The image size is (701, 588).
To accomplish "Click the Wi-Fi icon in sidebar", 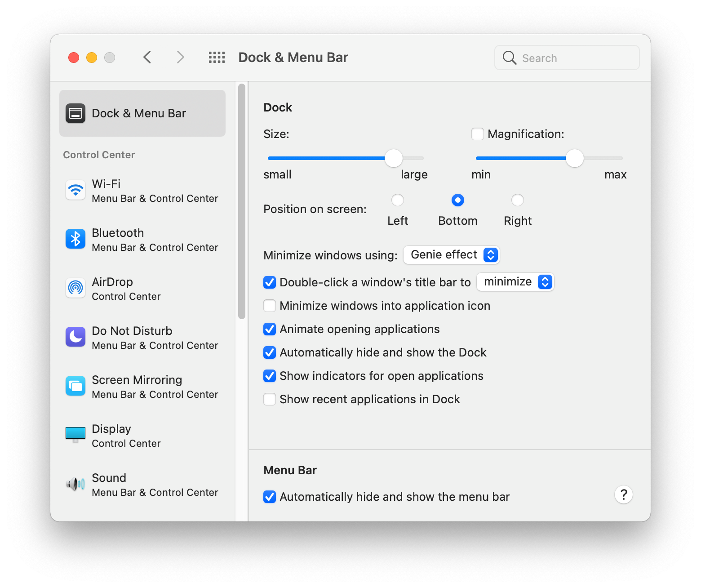I will 75,190.
